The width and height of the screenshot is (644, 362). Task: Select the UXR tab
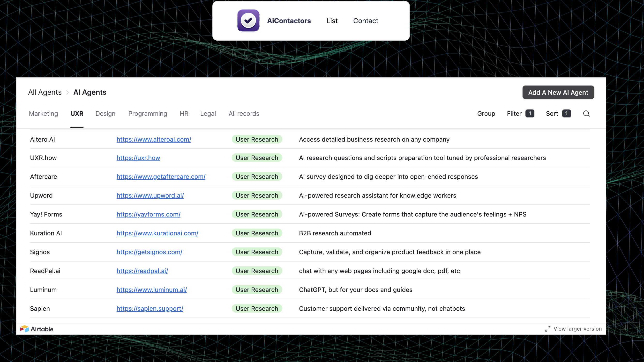click(77, 114)
